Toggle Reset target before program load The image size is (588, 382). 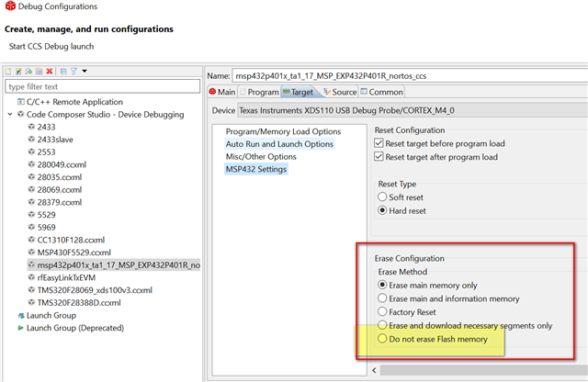click(x=379, y=143)
